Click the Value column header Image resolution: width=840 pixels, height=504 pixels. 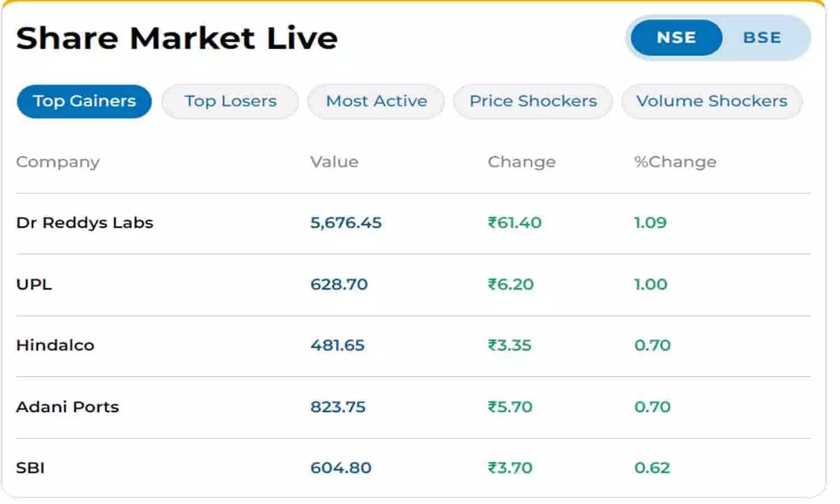pyautogui.click(x=334, y=162)
